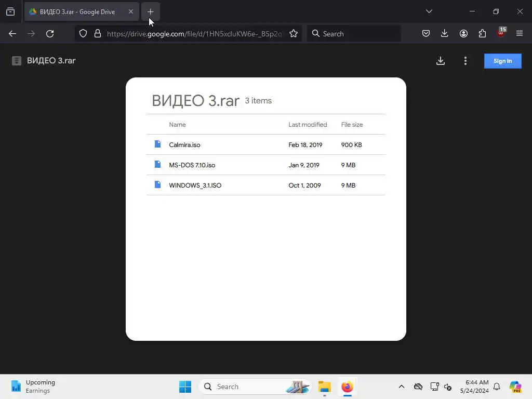Click the archive file icon beside title
The height and width of the screenshot is (399, 532).
(x=17, y=61)
